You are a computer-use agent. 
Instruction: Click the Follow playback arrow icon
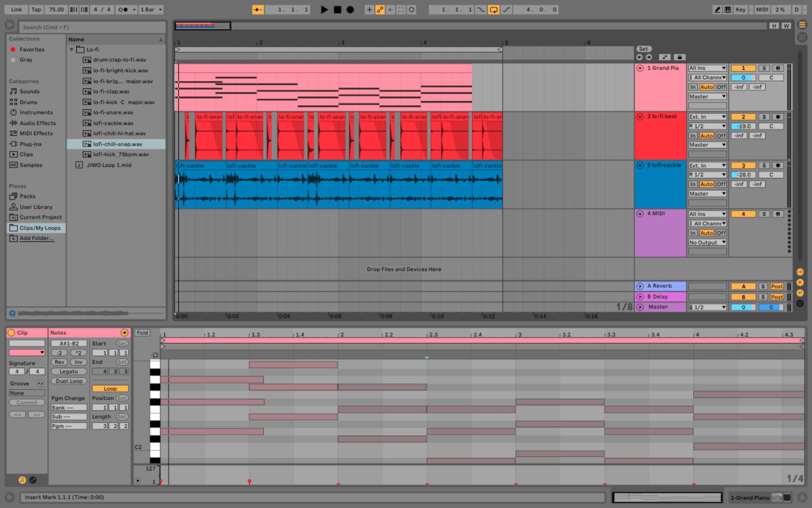click(258, 10)
